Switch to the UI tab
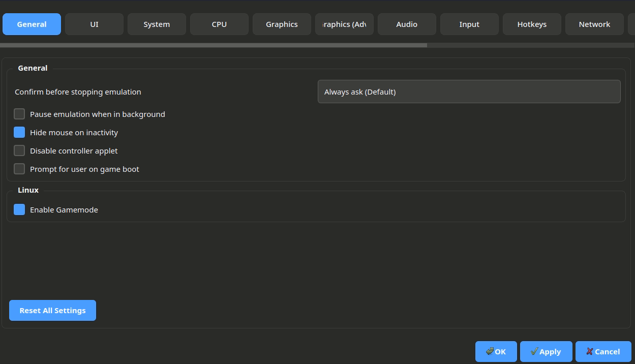 (94, 24)
